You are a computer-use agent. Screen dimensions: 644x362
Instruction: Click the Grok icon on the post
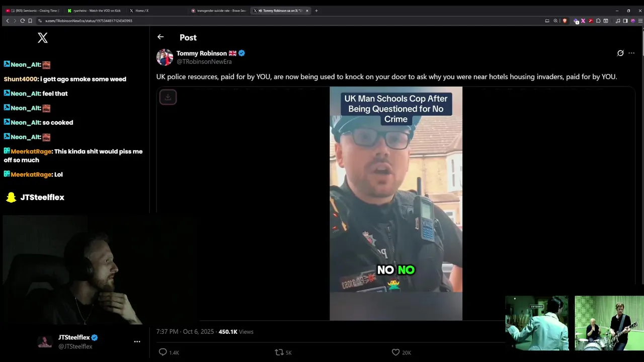click(x=620, y=53)
